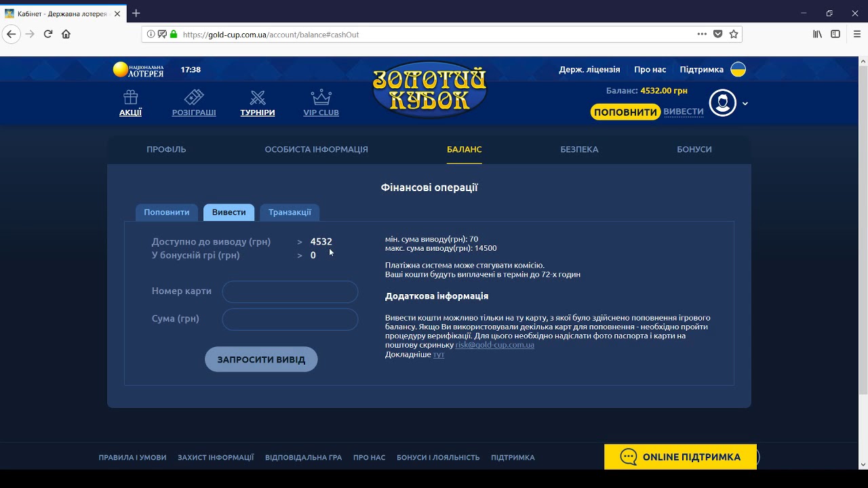Switch to the Поповнити sub-tab

click(x=167, y=212)
